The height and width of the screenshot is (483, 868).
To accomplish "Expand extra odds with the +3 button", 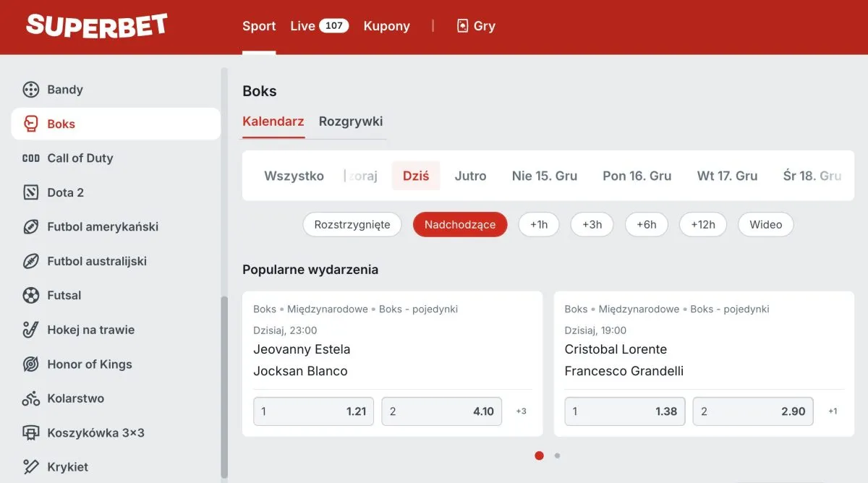I will [x=521, y=411].
